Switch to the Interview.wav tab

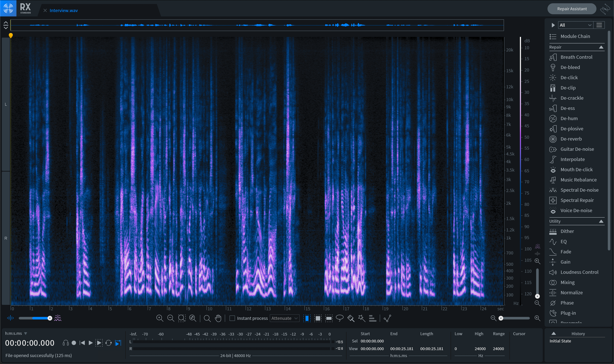(x=64, y=11)
